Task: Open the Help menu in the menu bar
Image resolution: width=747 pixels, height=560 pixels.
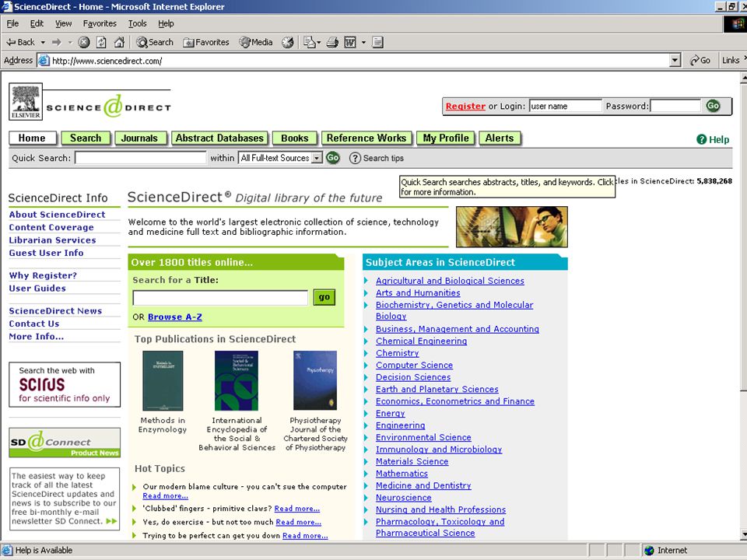Action: 166,23
